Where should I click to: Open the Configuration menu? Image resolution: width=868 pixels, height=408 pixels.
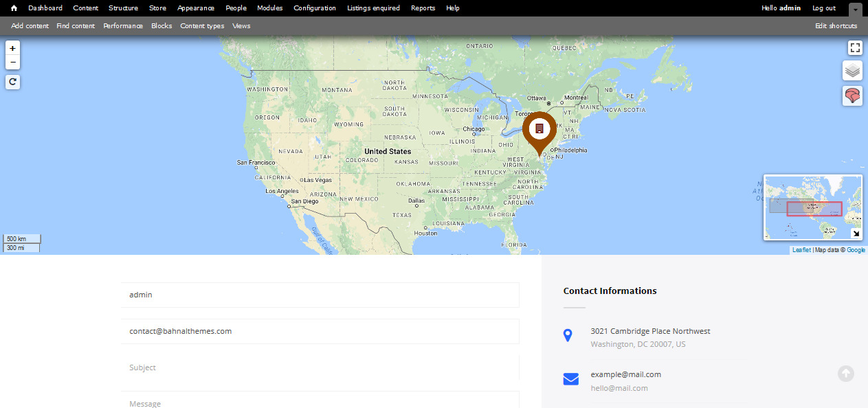[315, 8]
